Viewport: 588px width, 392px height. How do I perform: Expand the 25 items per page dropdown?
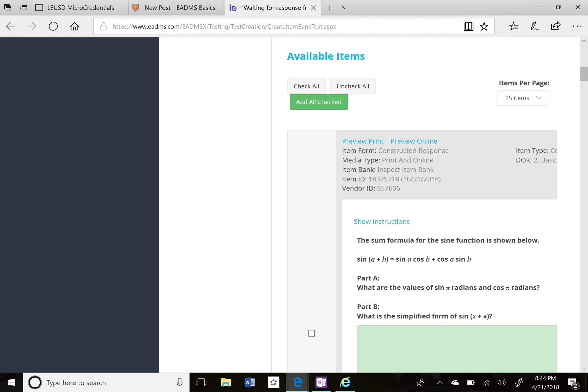[523, 98]
